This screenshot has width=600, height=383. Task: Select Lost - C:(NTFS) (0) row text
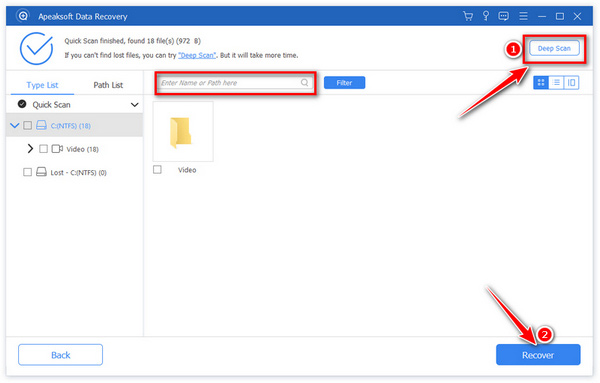pos(78,173)
